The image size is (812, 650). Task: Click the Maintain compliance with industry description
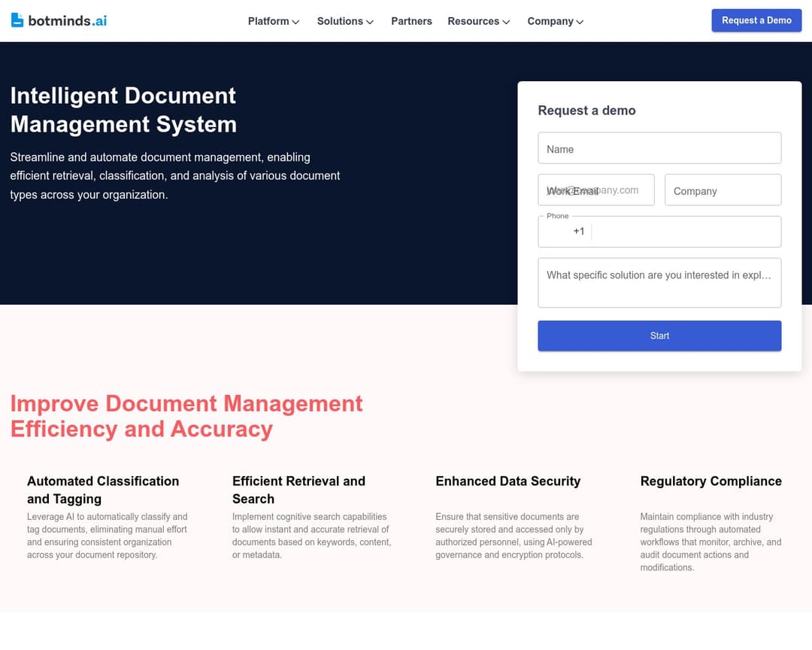(710, 542)
